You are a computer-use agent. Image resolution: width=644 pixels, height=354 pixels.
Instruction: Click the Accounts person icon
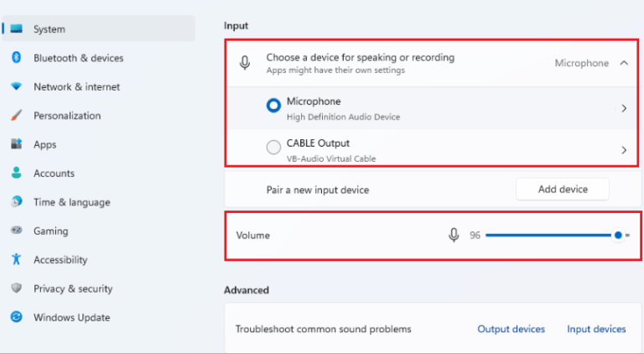pyautogui.click(x=16, y=174)
